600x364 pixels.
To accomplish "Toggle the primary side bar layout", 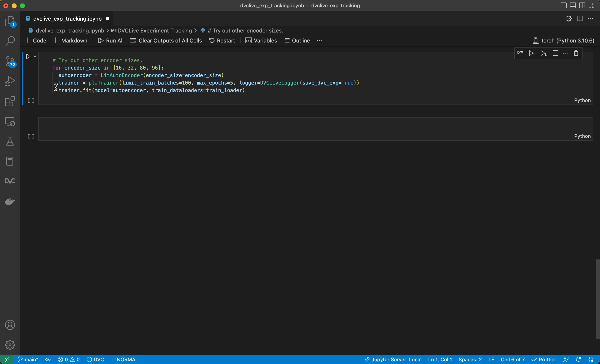I will click(x=563, y=6).
